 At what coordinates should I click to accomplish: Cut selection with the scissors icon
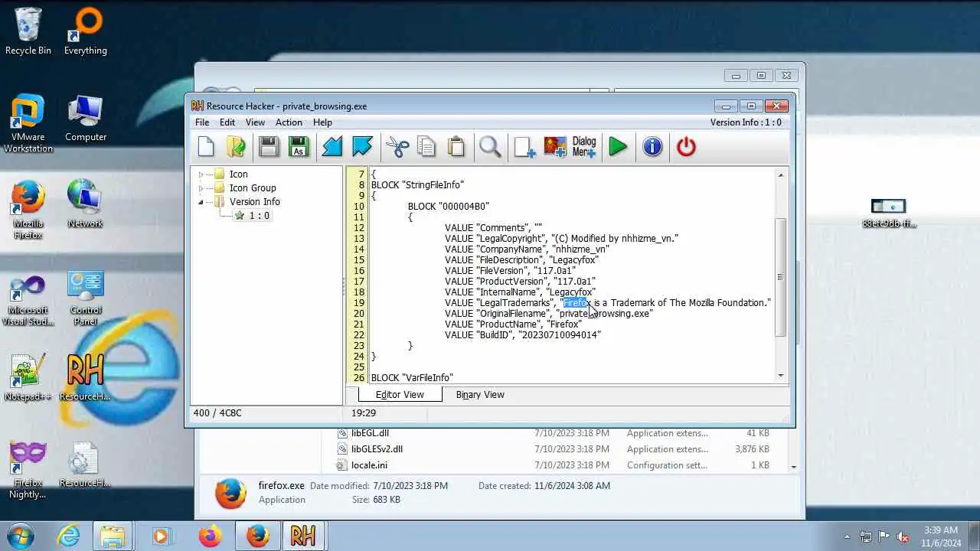397,146
